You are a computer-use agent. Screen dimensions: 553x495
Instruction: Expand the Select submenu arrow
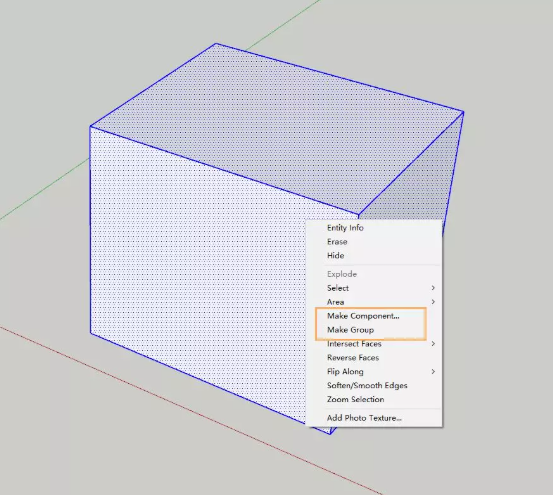(433, 288)
